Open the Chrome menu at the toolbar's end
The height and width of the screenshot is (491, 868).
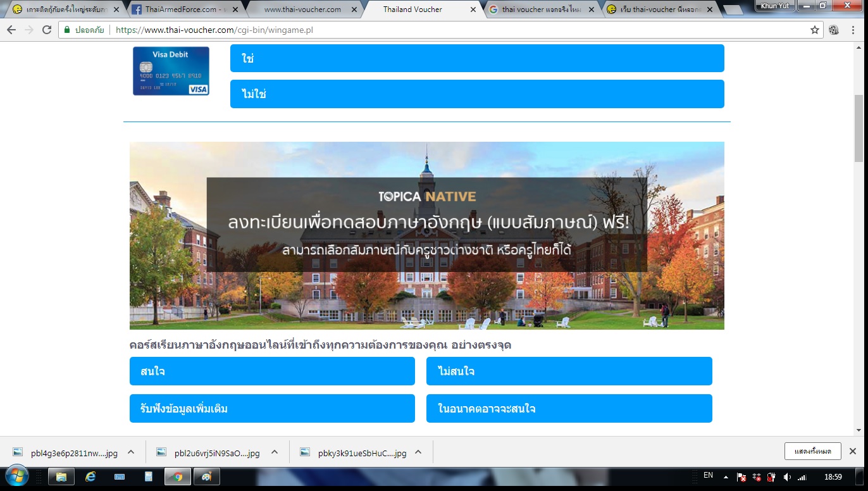tap(854, 30)
